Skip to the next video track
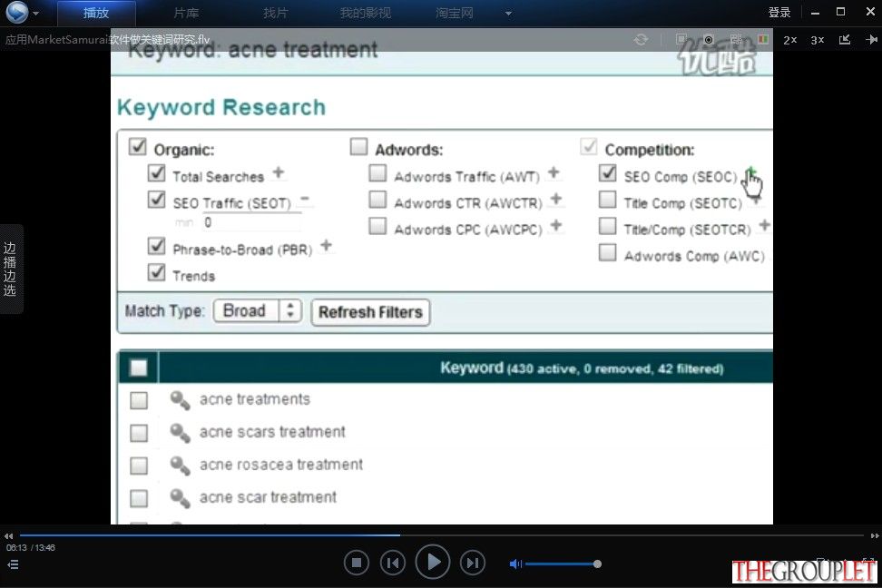The image size is (882, 588). [x=473, y=563]
